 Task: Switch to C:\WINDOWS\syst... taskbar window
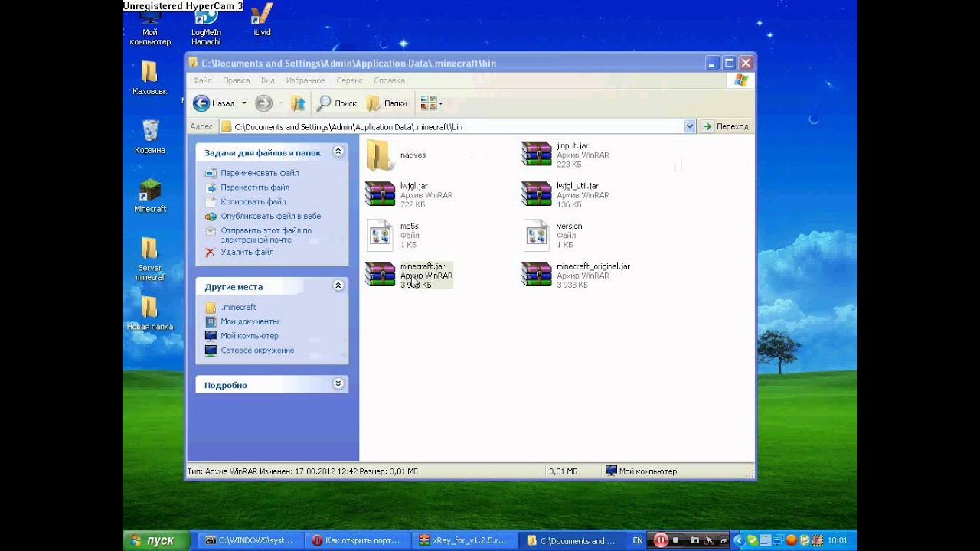[250, 540]
